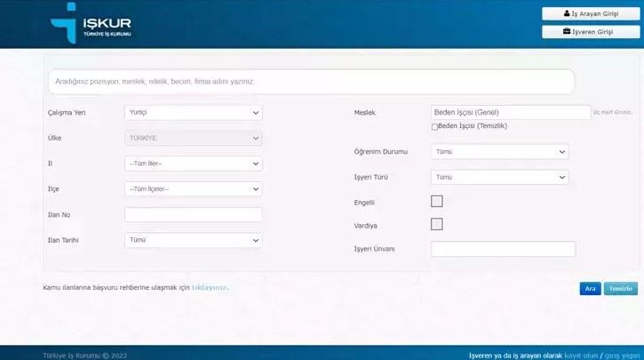Check the Beden İşçisi (Temizlik) checkbox
The width and height of the screenshot is (644, 360).
[434, 127]
